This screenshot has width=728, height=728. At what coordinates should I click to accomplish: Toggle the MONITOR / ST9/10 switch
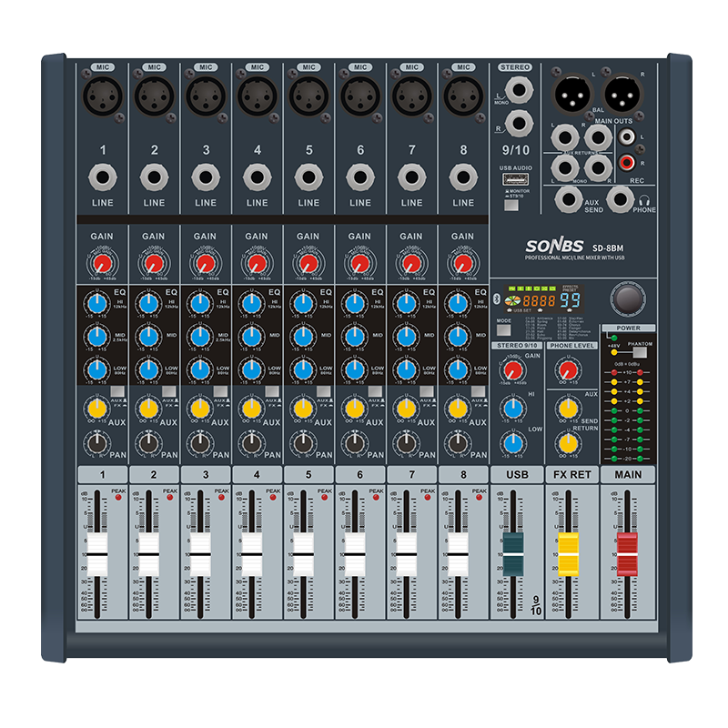click(511, 205)
